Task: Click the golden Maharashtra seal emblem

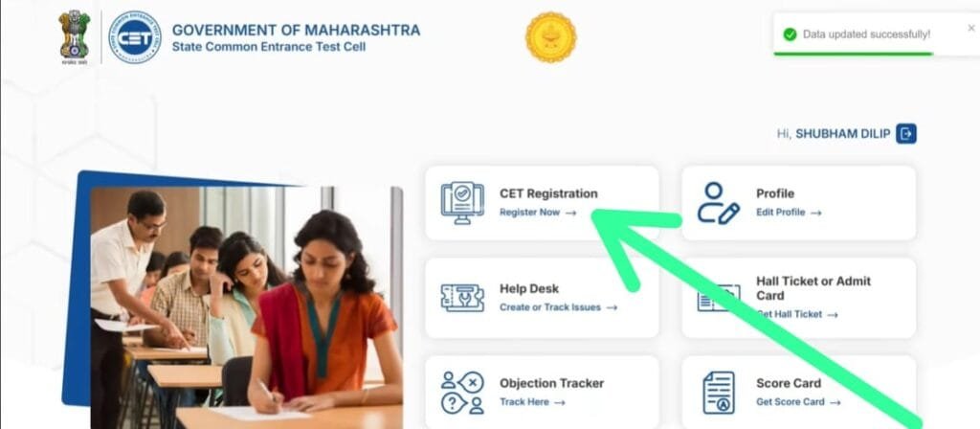Action: pos(550,37)
